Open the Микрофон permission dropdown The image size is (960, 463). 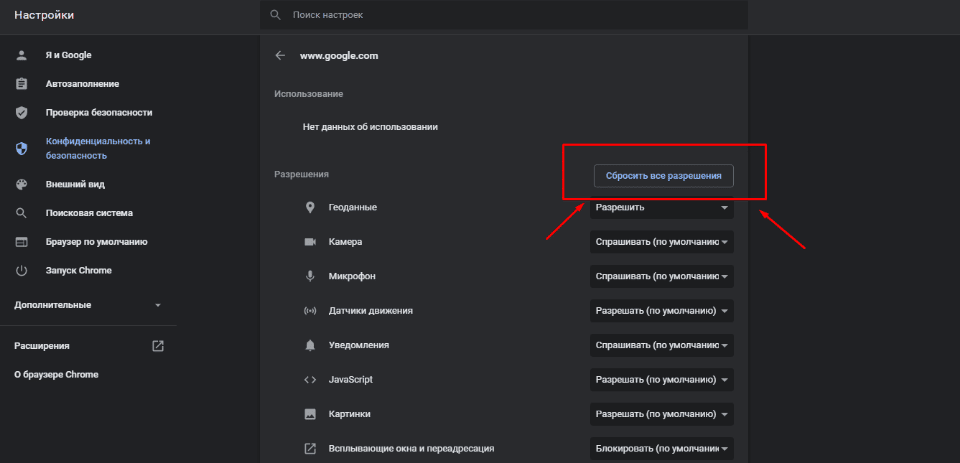[x=661, y=276]
